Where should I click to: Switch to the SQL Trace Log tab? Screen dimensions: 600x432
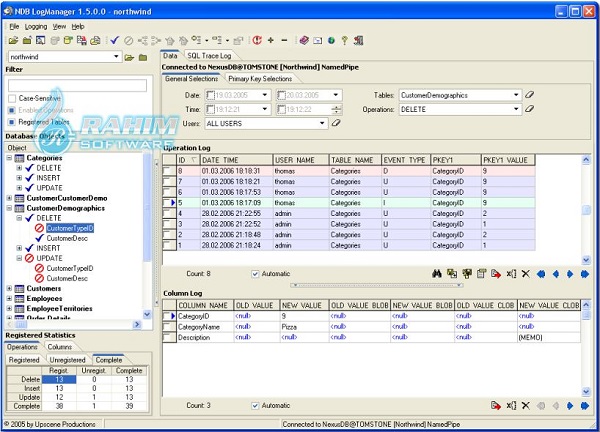tap(210, 57)
